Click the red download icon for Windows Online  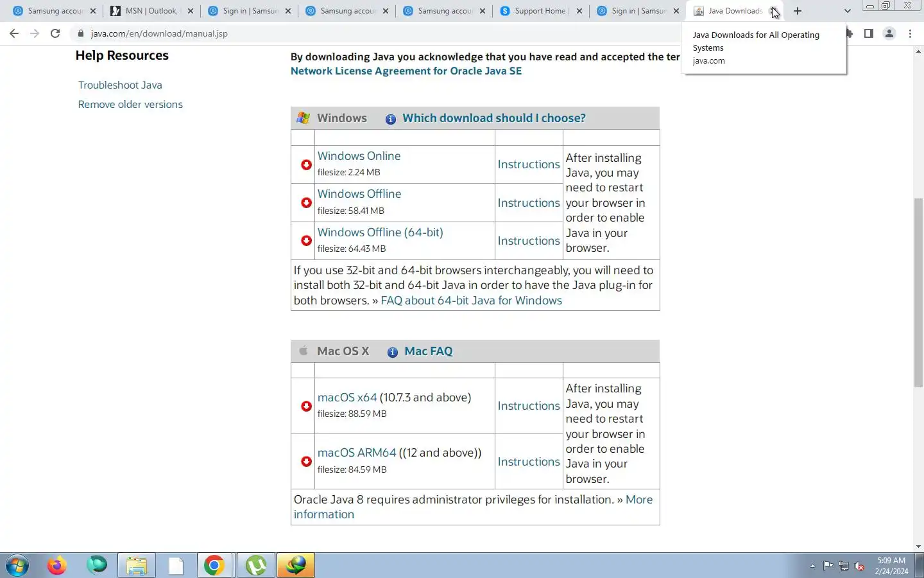[306, 165]
